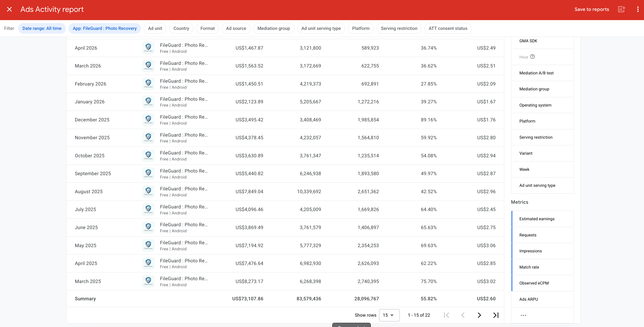644x327 pixels.
Task: Click the add chart to dashboard icon
Action: click(x=621, y=9)
